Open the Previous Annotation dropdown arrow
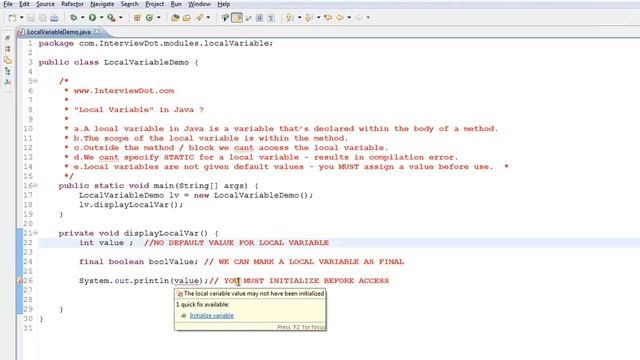640x360 pixels. pos(318,18)
